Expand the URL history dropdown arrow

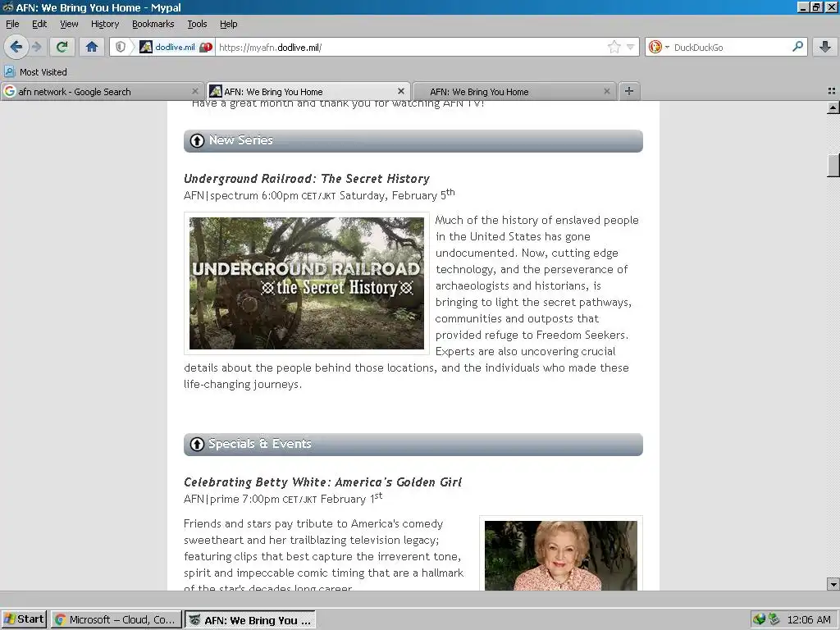(x=631, y=47)
